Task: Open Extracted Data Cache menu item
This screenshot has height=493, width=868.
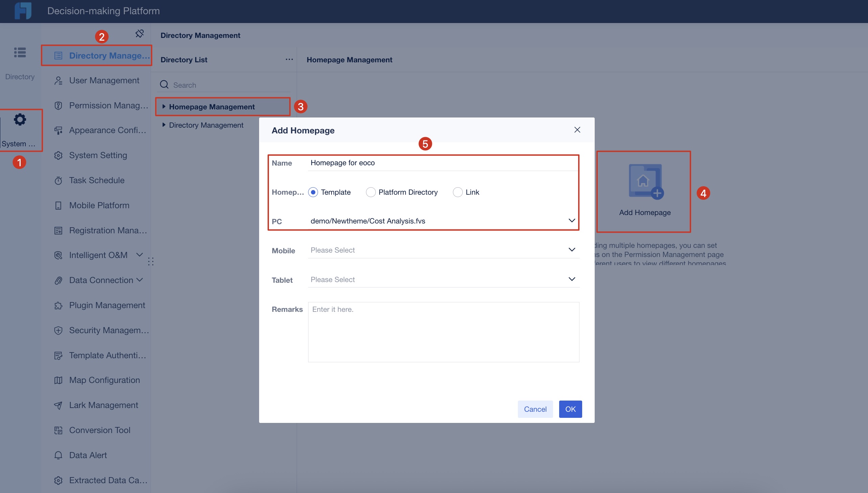Action: [96, 480]
